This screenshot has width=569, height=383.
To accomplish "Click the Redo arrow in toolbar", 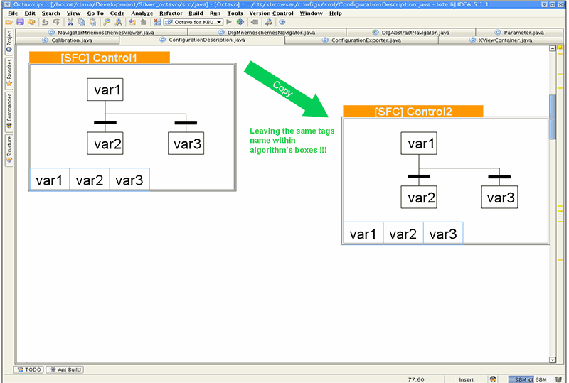I will click(56, 22).
